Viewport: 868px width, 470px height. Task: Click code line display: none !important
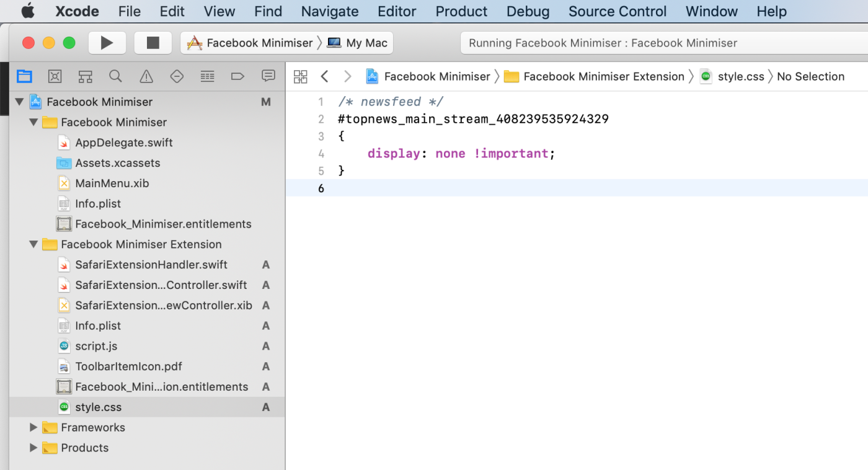coord(461,153)
